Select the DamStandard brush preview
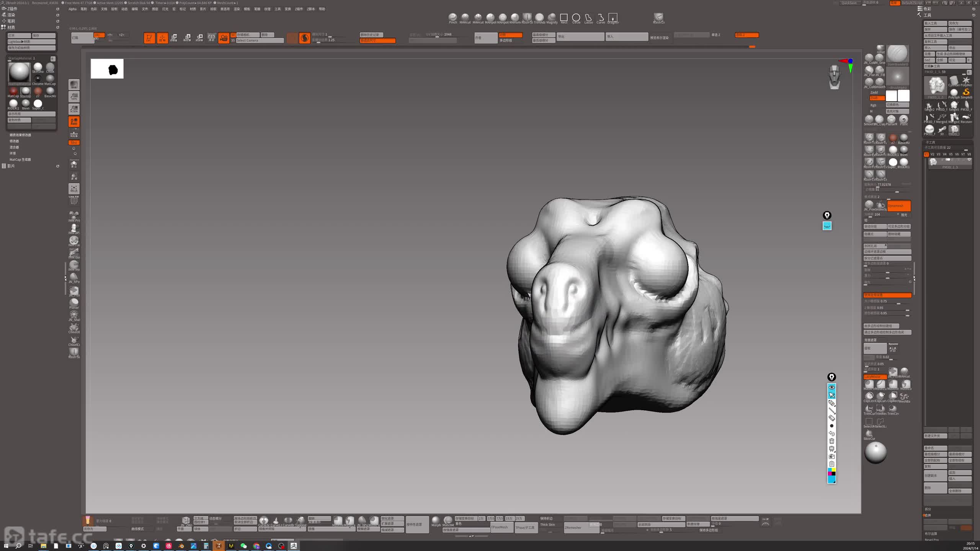 click(x=897, y=54)
